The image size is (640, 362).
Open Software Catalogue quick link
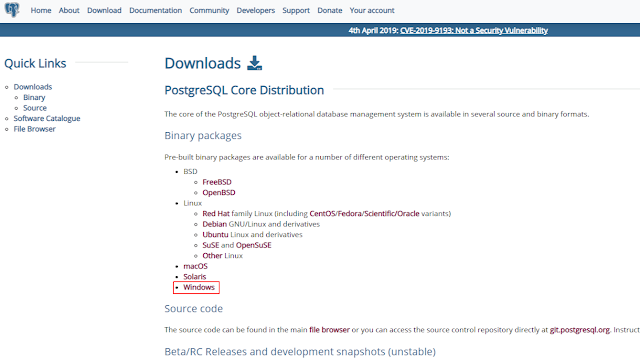pos(47,118)
